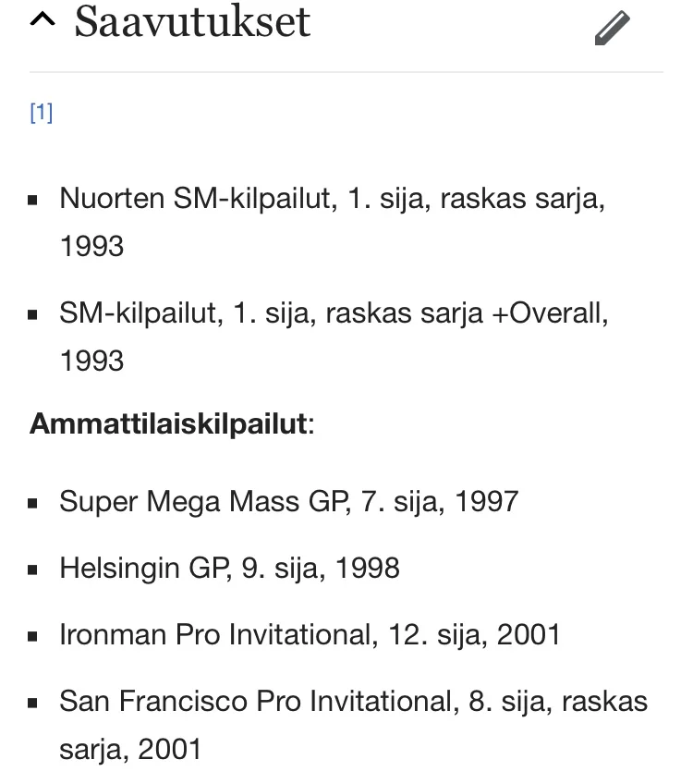Click the Saavutukset section heading text
The height and width of the screenshot is (784, 693).
click(192, 22)
